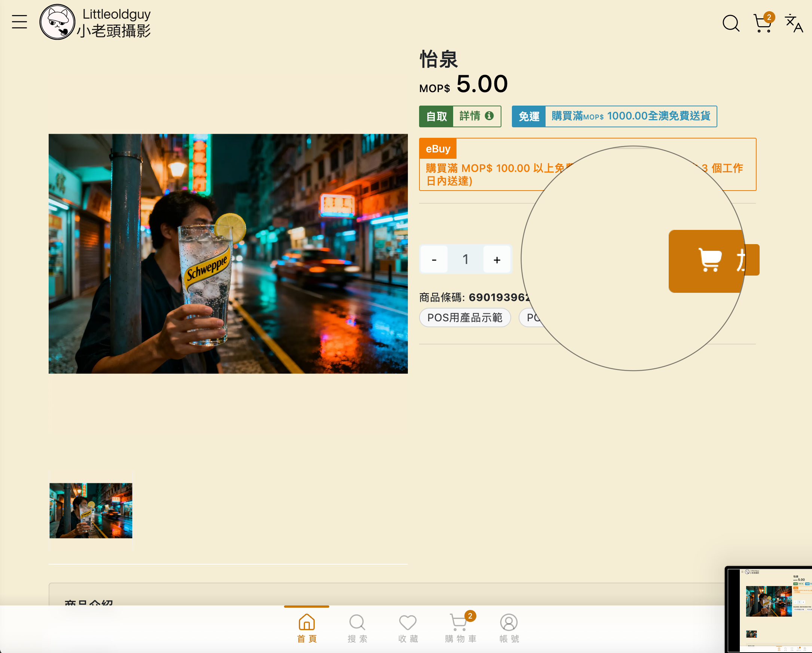Image resolution: width=812 pixels, height=653 pixels.
Task: Open search from top header magnifier
Action: 731,23
